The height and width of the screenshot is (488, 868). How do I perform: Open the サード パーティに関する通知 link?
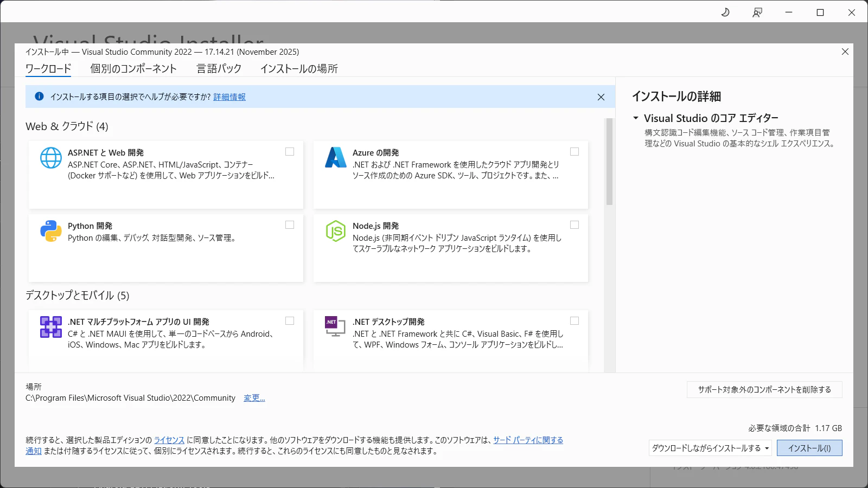[528, 440]
